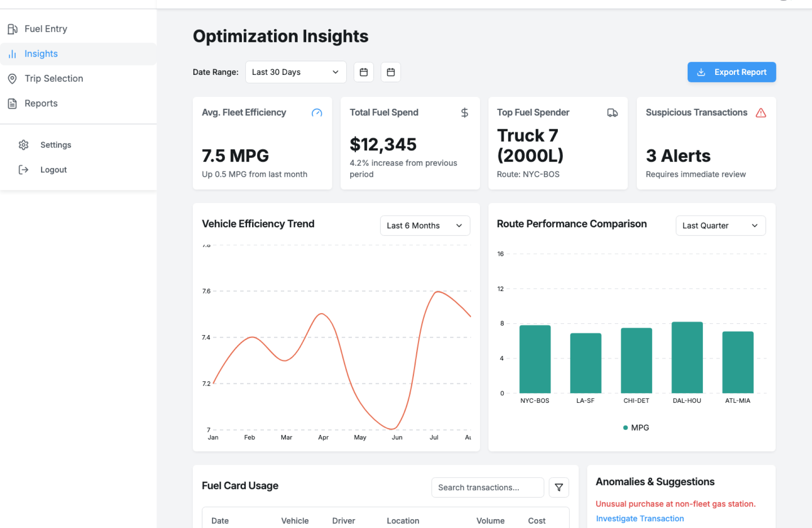812x528 pixels.
Task: Click the fuel pump icon beside Fuel Entry
Action: pyautogui.click(x=12, y=29)
